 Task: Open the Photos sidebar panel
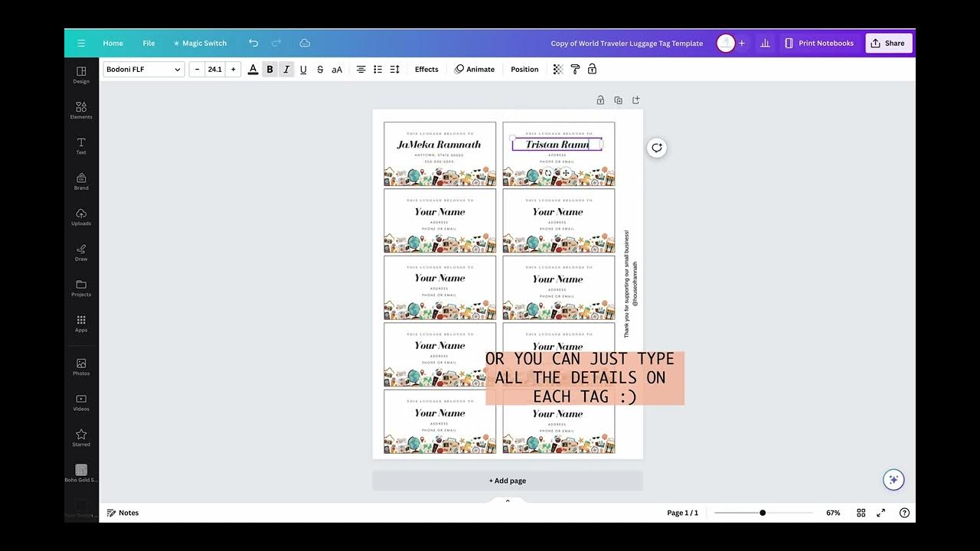[x=81, y=367]
